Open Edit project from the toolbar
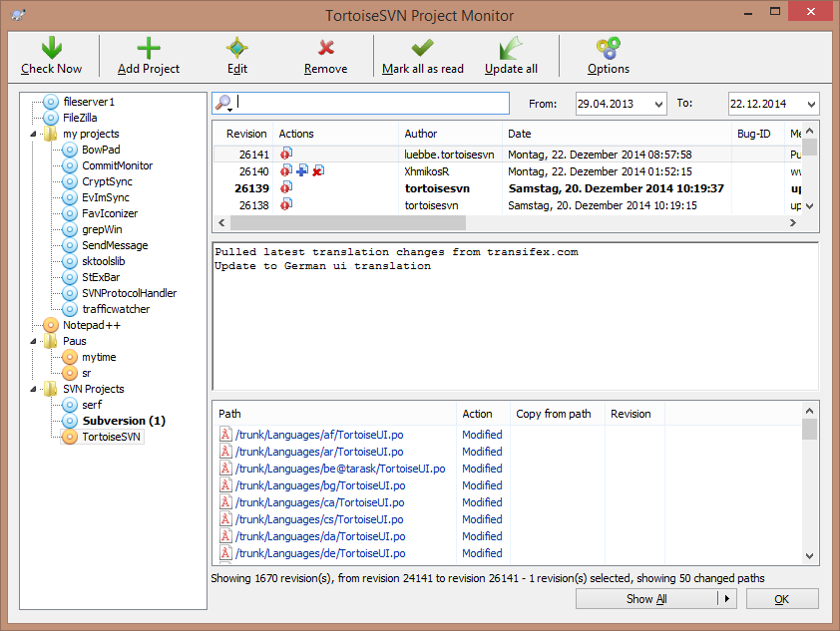Viewport: 840px width, 631px height. (236, 48)
